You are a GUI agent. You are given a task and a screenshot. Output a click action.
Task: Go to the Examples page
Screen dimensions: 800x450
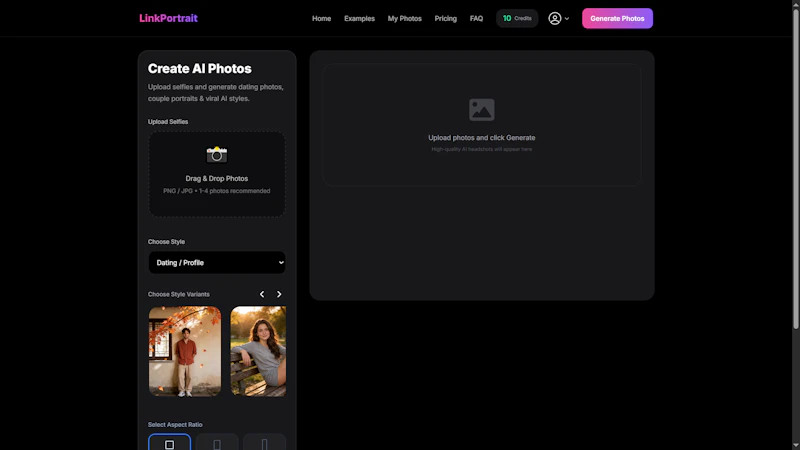click(x=359, y=18)
